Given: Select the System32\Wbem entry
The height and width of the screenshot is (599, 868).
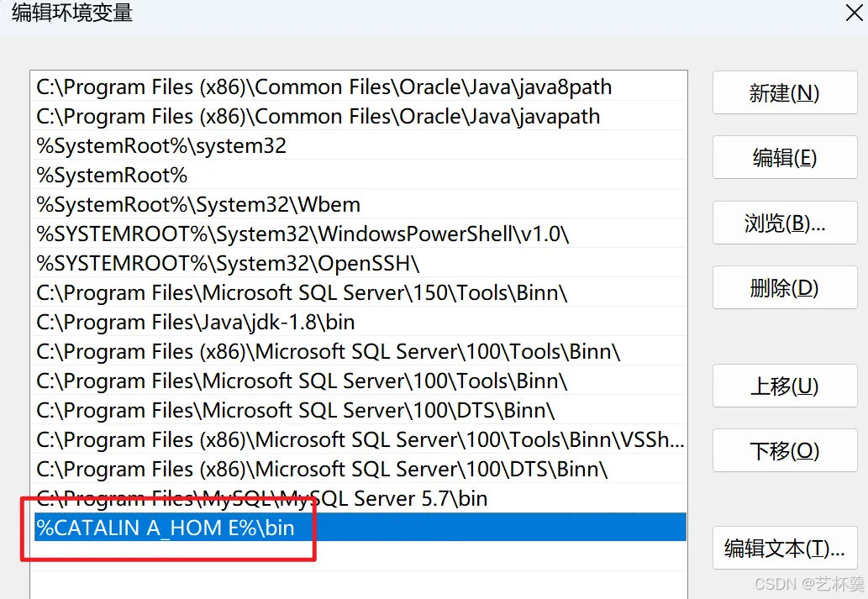Looking at the screenshot, I should [359, 204].
